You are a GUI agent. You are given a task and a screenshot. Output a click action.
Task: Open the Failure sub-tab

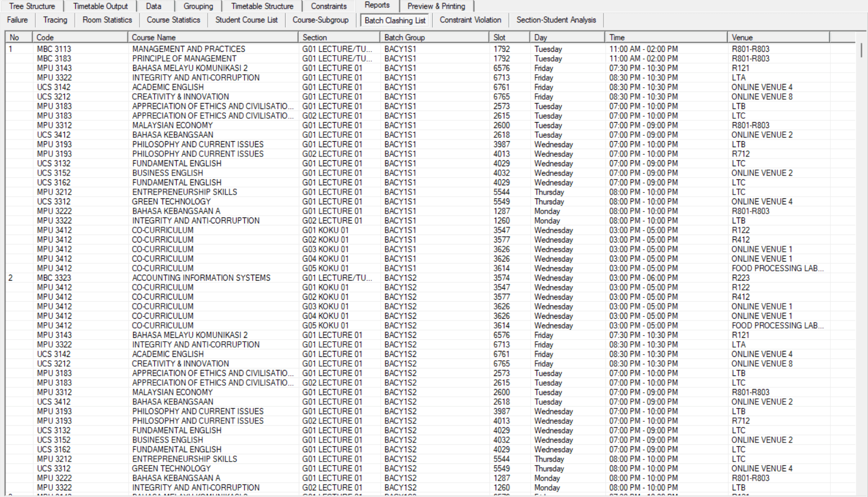17,20
